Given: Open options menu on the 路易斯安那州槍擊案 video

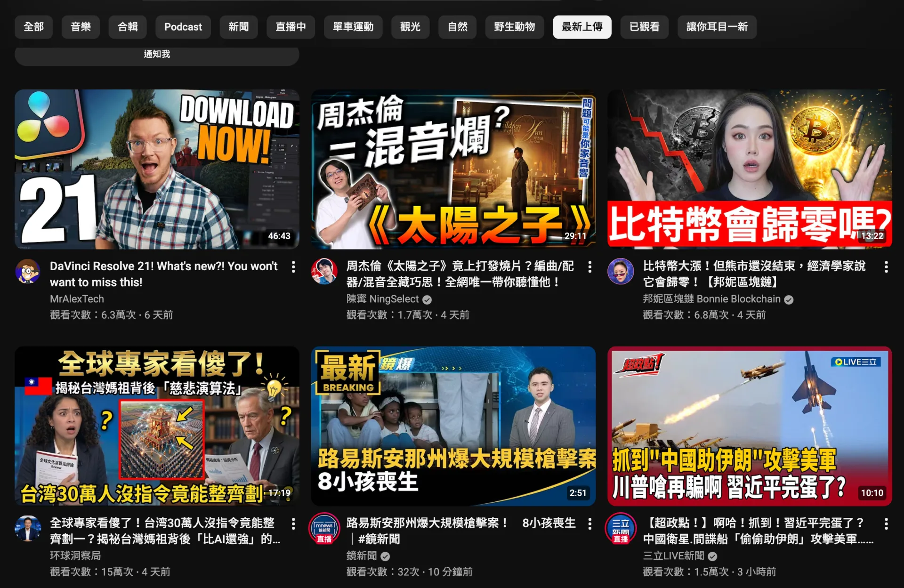Looking at the screenshot, I should [x=590, y=524].
